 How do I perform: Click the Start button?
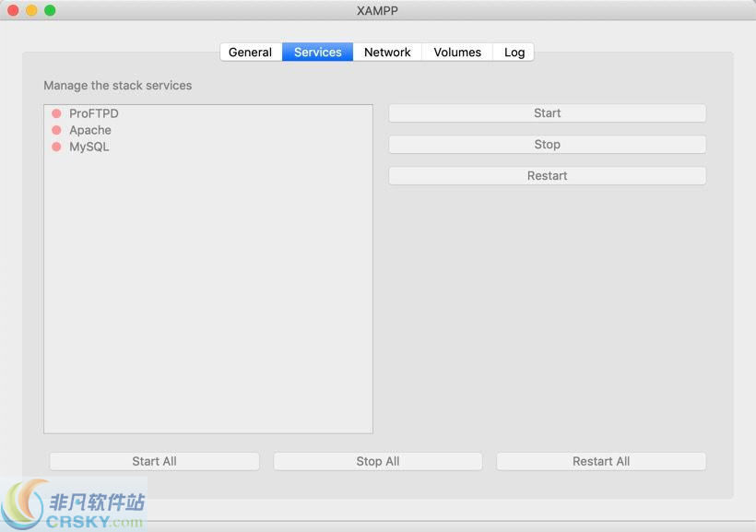pyautogui.click(x=548, y=113)
